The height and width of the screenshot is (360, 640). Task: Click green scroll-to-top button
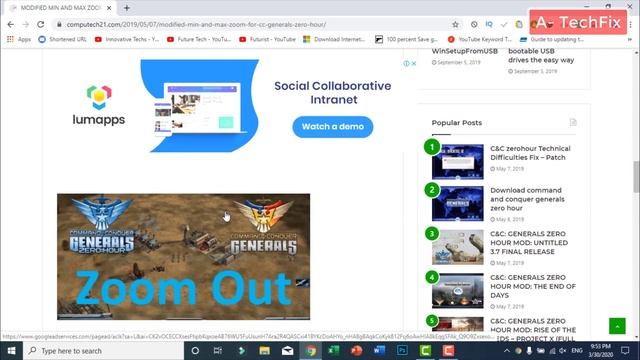coord(617,326)
